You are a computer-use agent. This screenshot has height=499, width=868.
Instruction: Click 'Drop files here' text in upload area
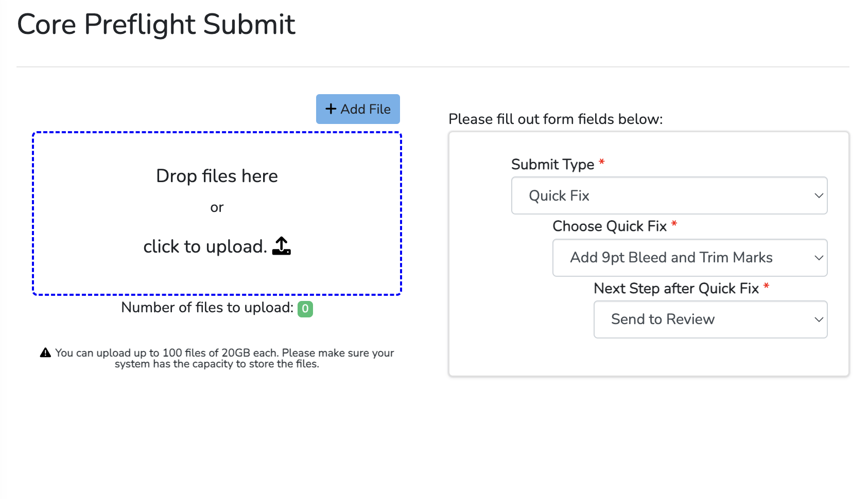click(217, 176)
